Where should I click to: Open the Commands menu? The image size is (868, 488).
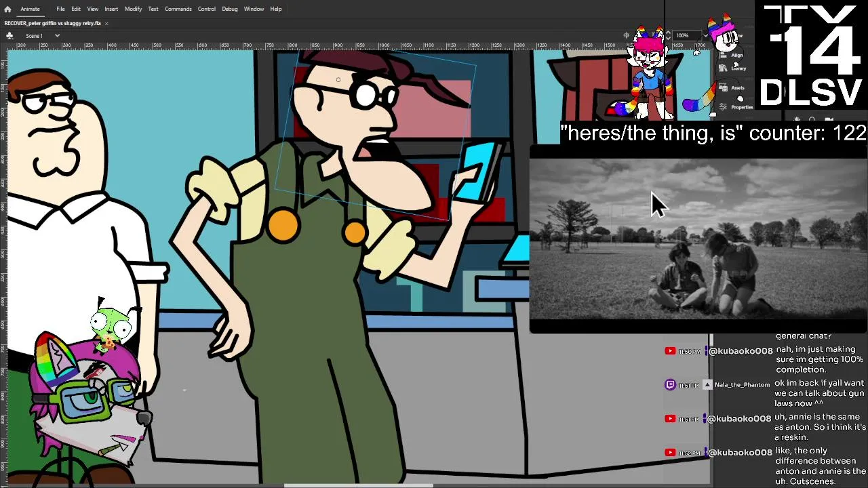(x=178, y=9)
